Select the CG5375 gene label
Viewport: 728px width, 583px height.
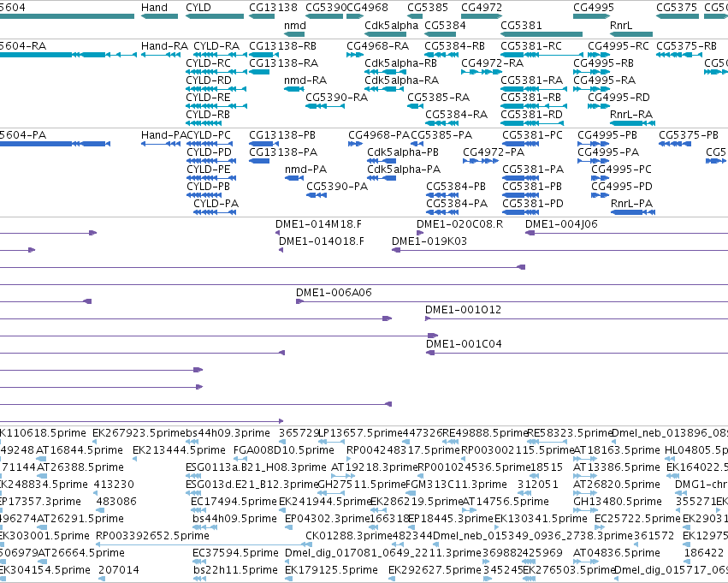click(x=677, y=8)
